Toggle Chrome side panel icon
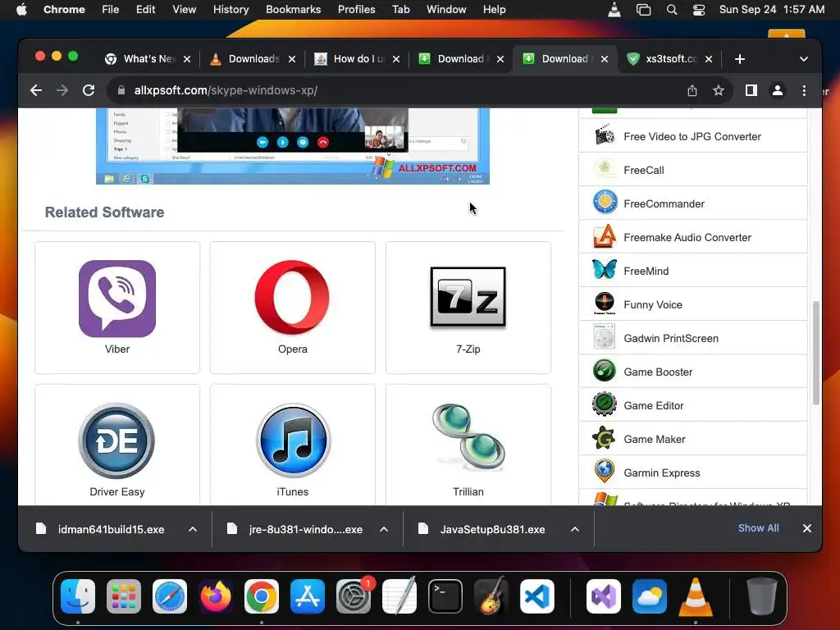This screenshot has width=840, height=630. [x=751, y=90]
